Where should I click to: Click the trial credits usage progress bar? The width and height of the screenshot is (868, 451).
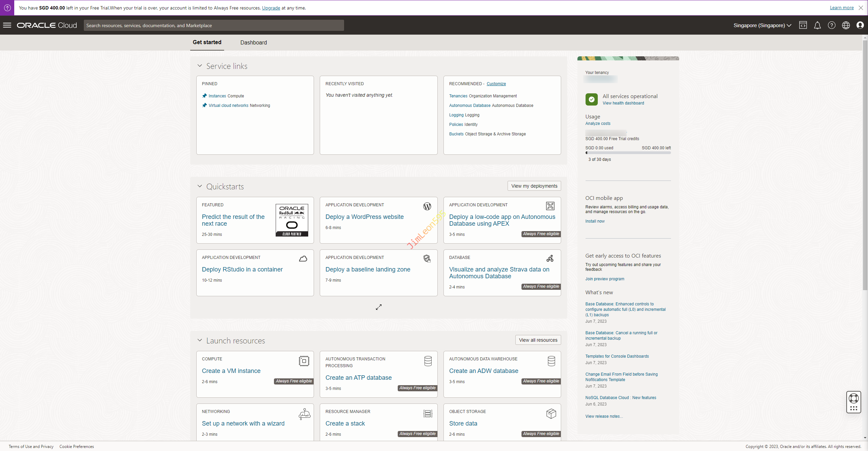point(628,153)
